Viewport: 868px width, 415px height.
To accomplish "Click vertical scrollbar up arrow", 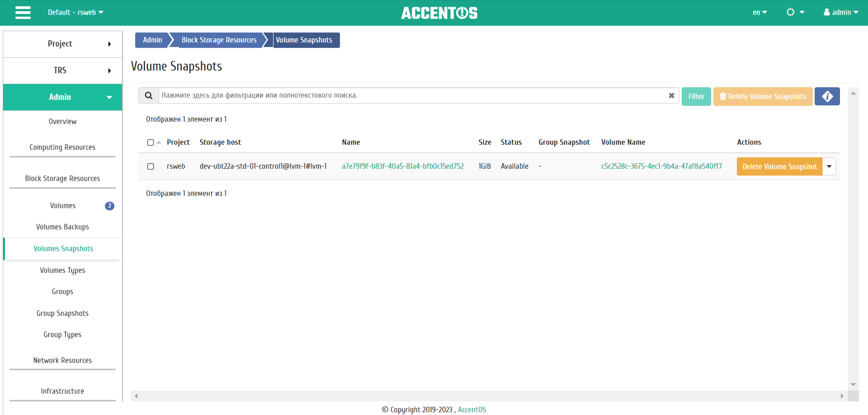I will pyautogui.click(x=853, y=93).
